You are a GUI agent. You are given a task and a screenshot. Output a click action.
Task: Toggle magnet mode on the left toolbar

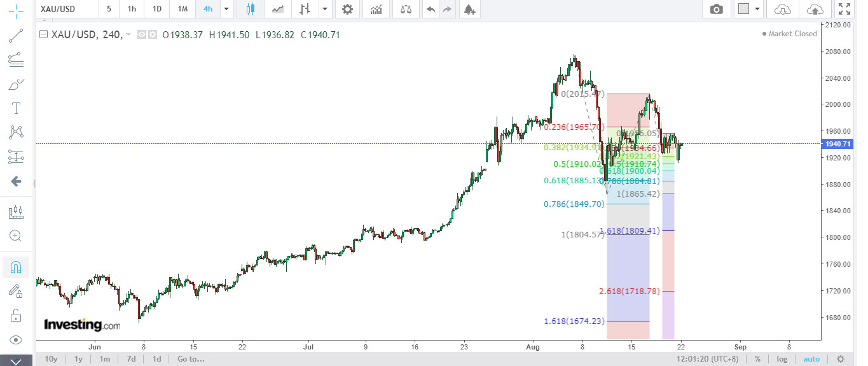[x=16, y=267]
